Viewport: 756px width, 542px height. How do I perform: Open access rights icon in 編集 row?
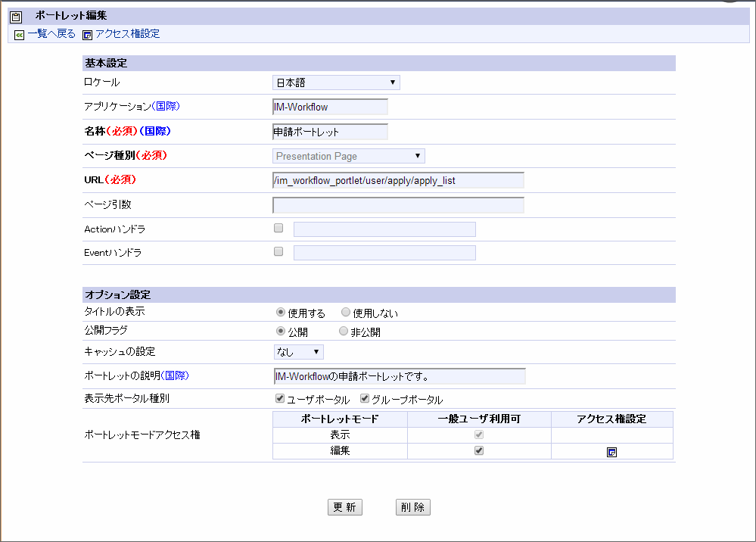click(611, 452)
